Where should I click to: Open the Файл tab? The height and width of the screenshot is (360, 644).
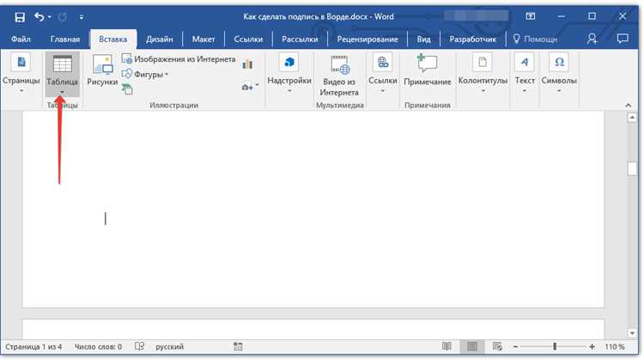click(21, 39)
